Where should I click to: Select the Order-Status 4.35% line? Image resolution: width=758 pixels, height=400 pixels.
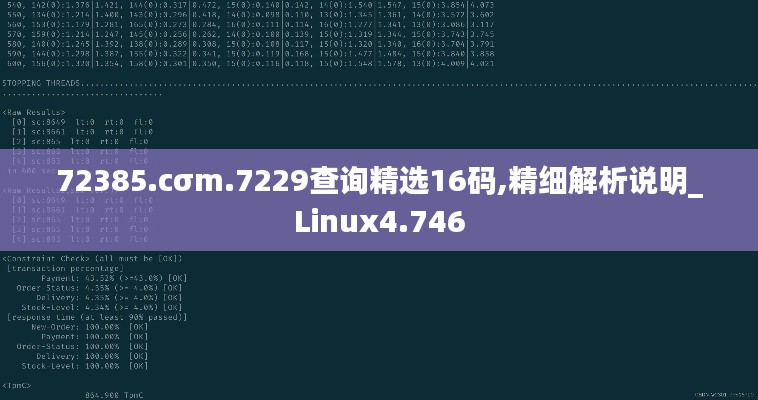[99, 288]
